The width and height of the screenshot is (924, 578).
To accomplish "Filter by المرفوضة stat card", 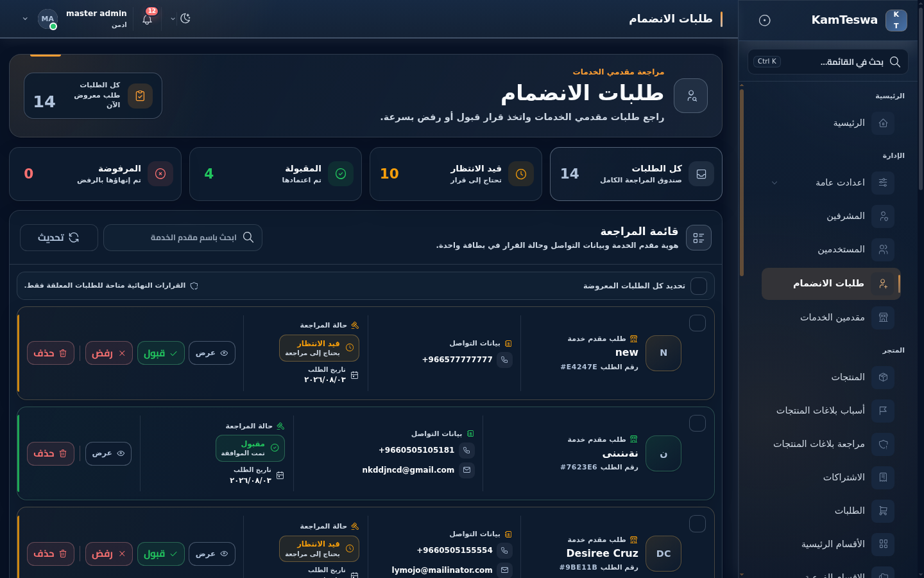I will [95, 174].
